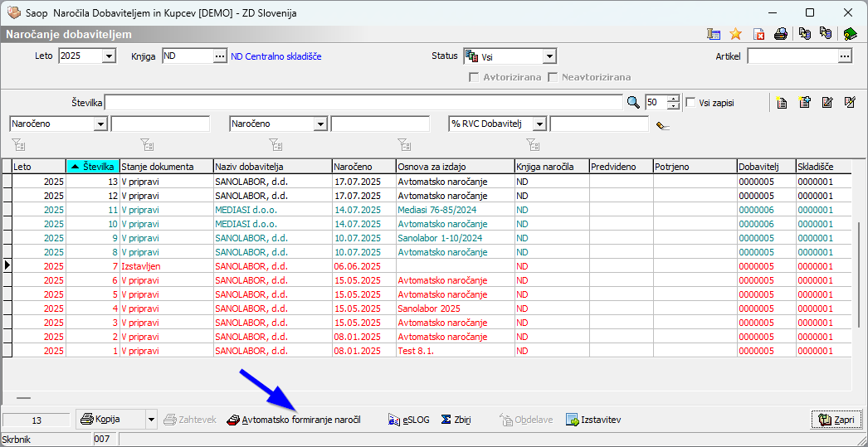The width and height of the screenshot is (868, 447).
Task: Click the Knjiga lookup ellipsis button
Action: pos(221,56)
